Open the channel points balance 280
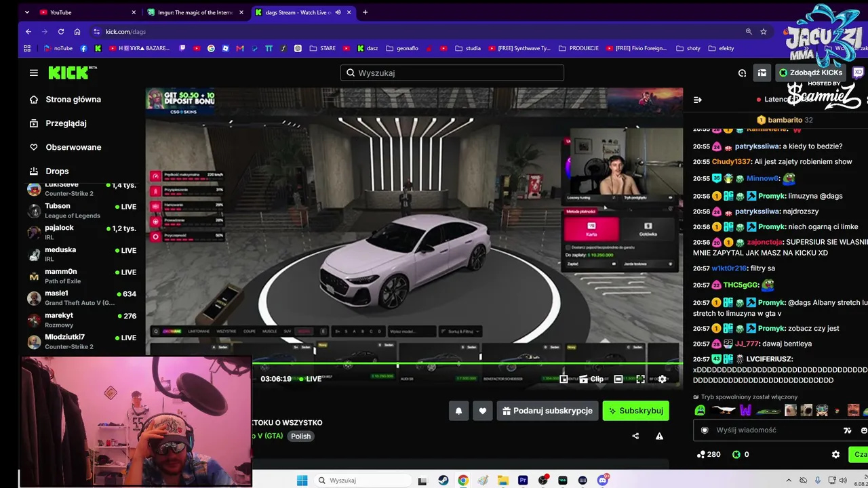Image resolution: width=868 pixels, height=488 pixels. (709, 454)
